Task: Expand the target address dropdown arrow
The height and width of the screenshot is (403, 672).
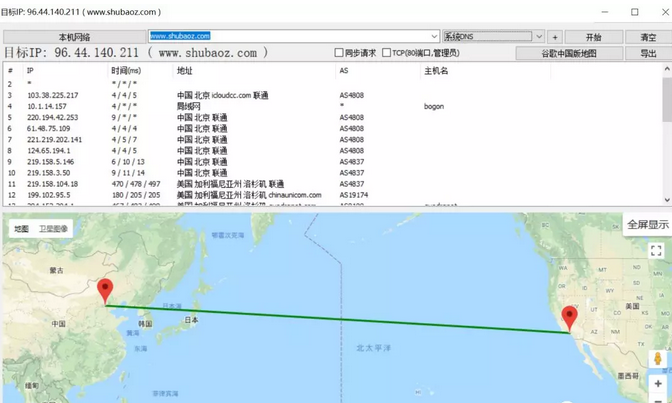Action: 433,37
